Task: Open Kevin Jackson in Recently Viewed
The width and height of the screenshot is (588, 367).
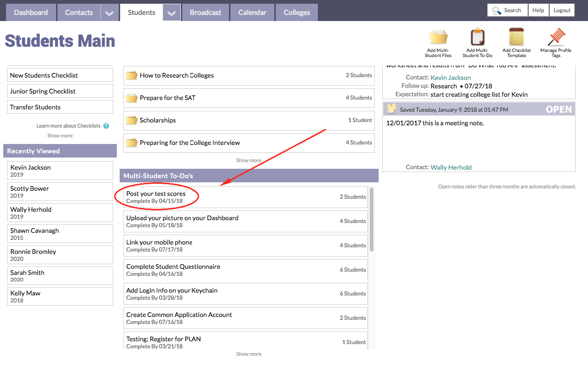Action: [60, 171]
